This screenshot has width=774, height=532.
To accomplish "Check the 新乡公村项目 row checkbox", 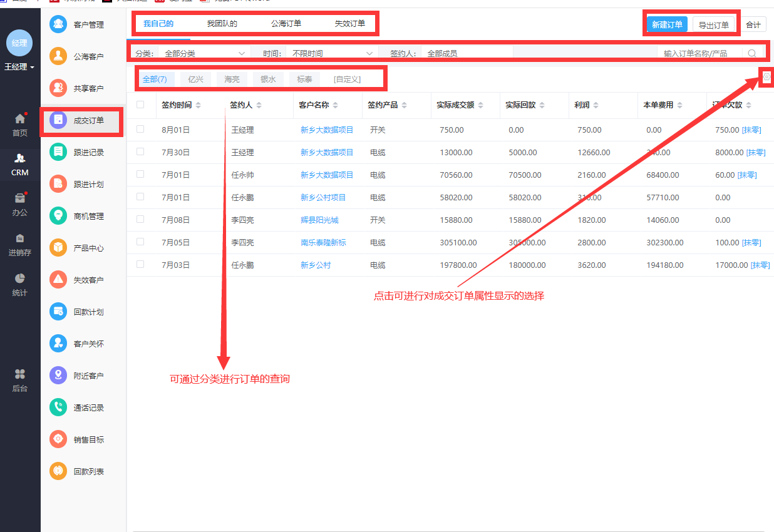I will 140,197.
